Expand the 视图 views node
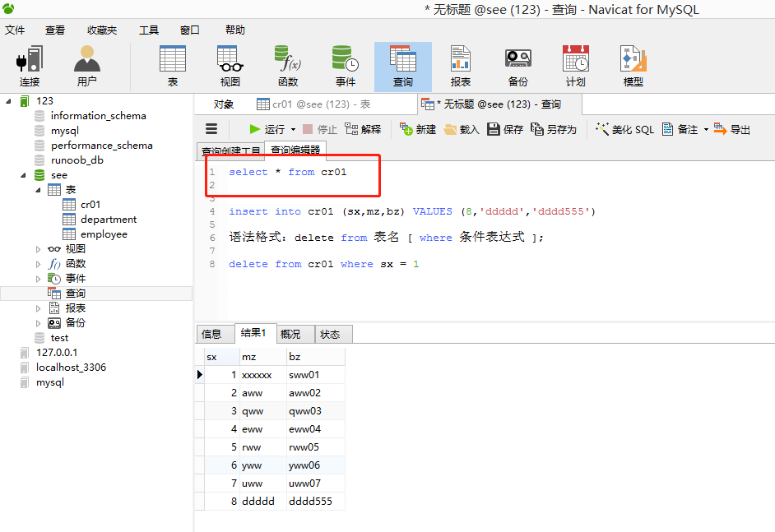The height and width of the screenshot is (532, 775). (x=38, y=249)
